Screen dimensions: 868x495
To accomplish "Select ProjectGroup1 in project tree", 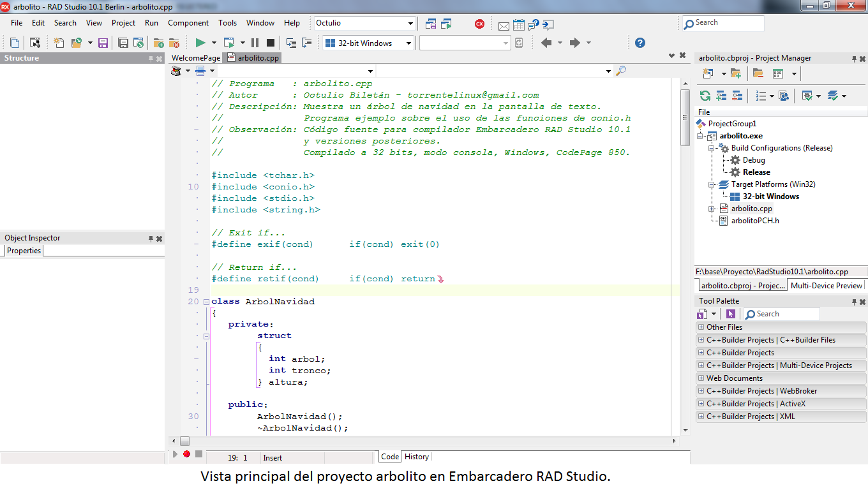I will [732, 124].
